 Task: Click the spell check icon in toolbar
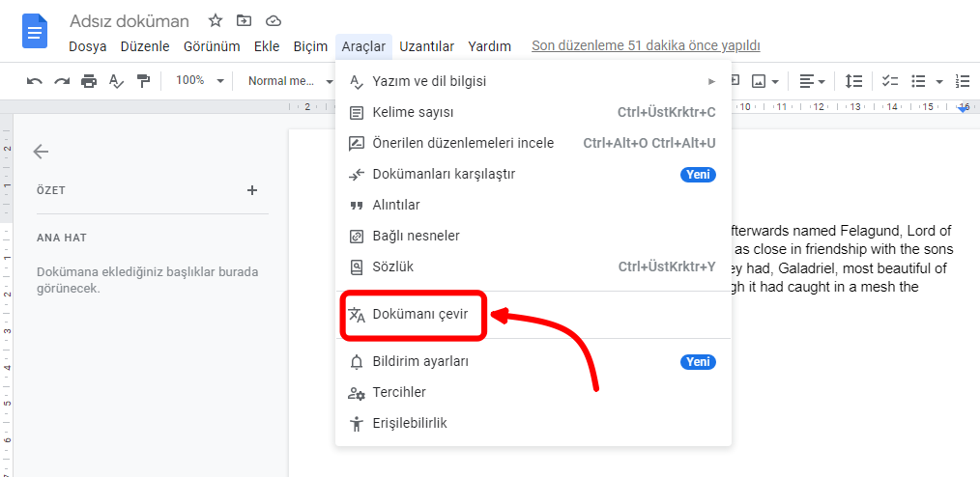pyautogui.click(x=116, y=81)
